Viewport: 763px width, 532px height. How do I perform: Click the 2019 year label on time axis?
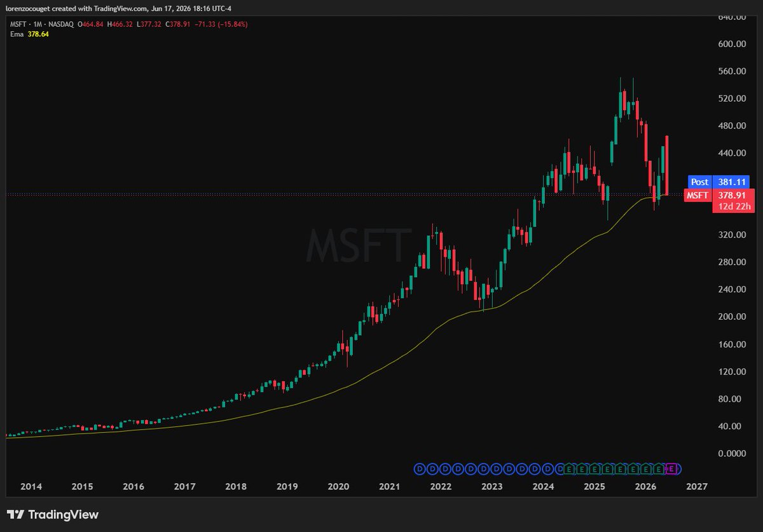click(287, 486)
